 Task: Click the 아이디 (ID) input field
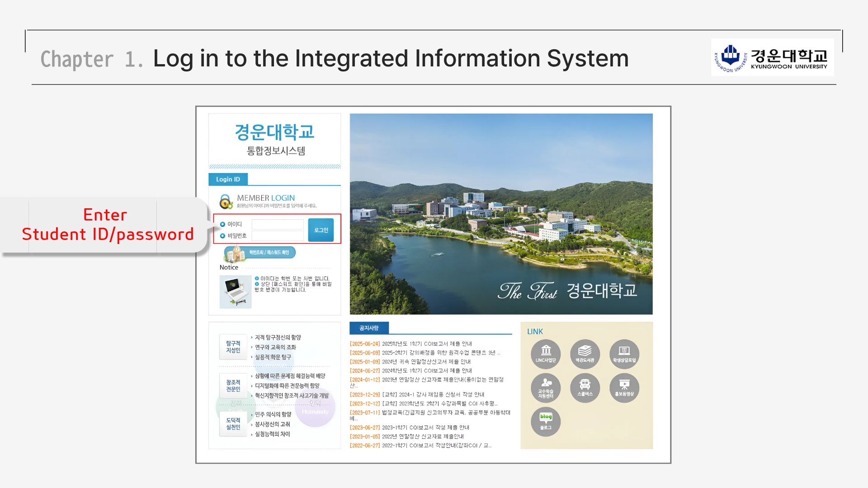(278, 224)
